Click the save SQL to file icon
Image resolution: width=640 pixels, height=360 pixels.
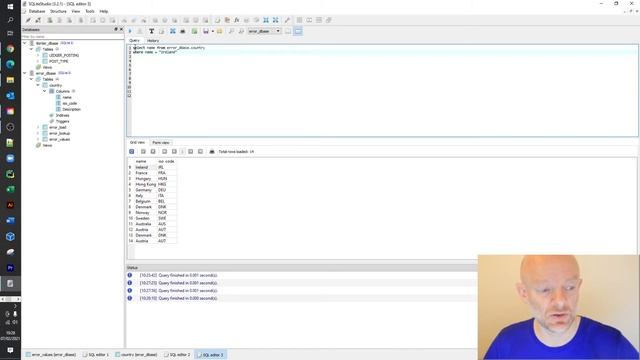tap(206, 31)
